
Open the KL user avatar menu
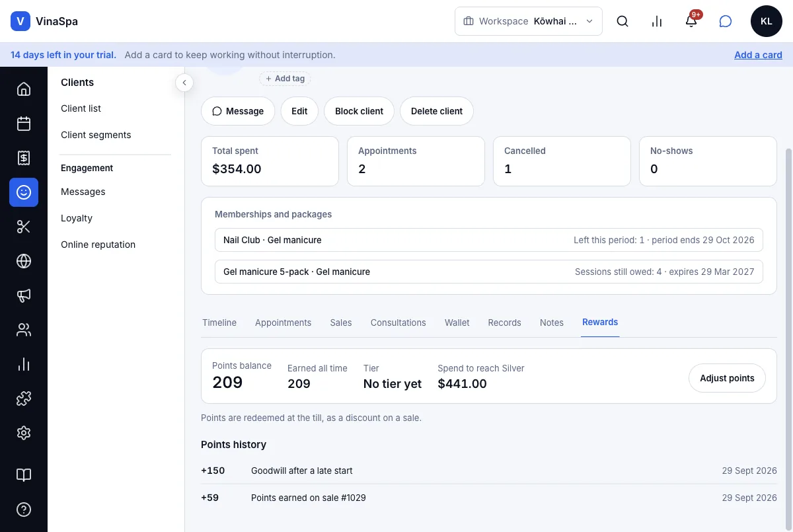tap(767, 21)
